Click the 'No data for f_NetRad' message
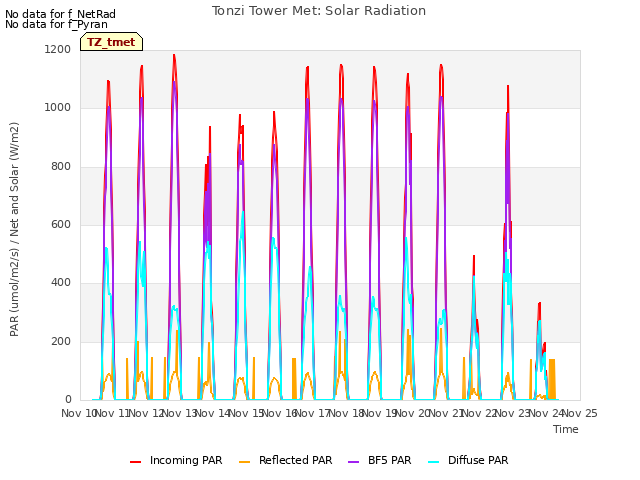 60,14
